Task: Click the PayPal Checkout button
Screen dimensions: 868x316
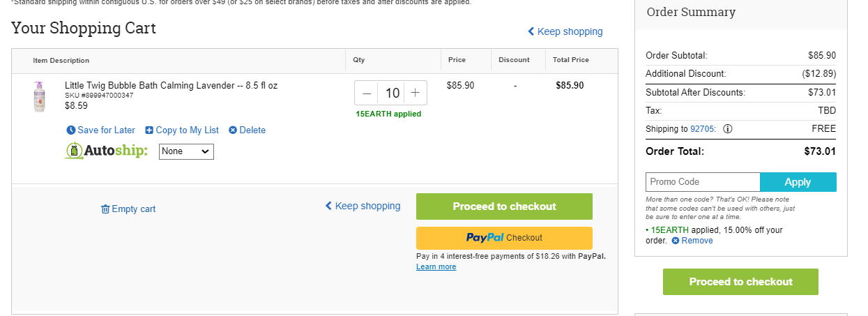Action: click(504, 238)
